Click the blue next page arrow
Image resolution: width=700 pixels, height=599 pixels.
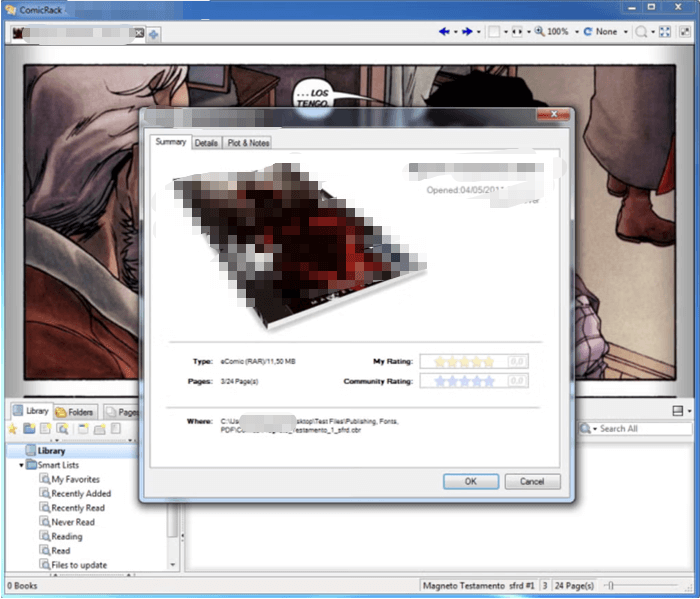pos(465,32)
